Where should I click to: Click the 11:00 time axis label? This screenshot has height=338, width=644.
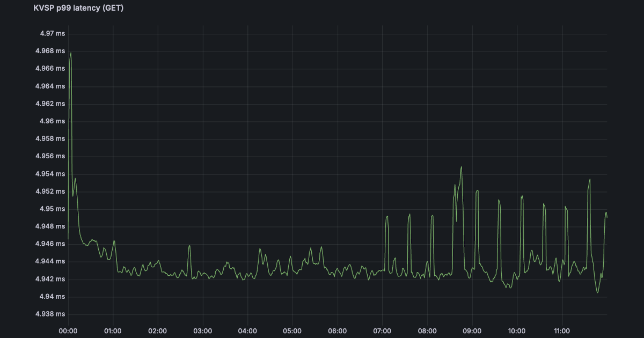point(562,331)
